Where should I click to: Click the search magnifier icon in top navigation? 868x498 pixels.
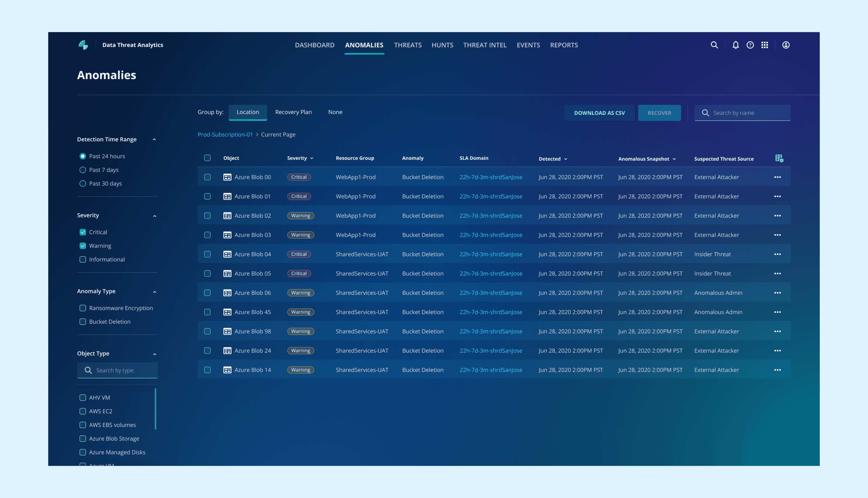pyautogui.click(x=714, y=45)
